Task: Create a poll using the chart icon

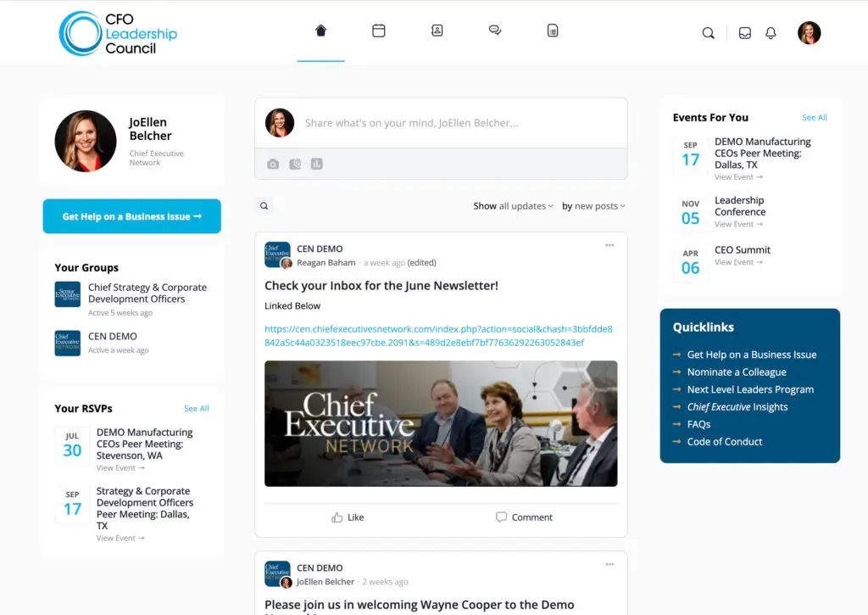Action: pos(317,164)
